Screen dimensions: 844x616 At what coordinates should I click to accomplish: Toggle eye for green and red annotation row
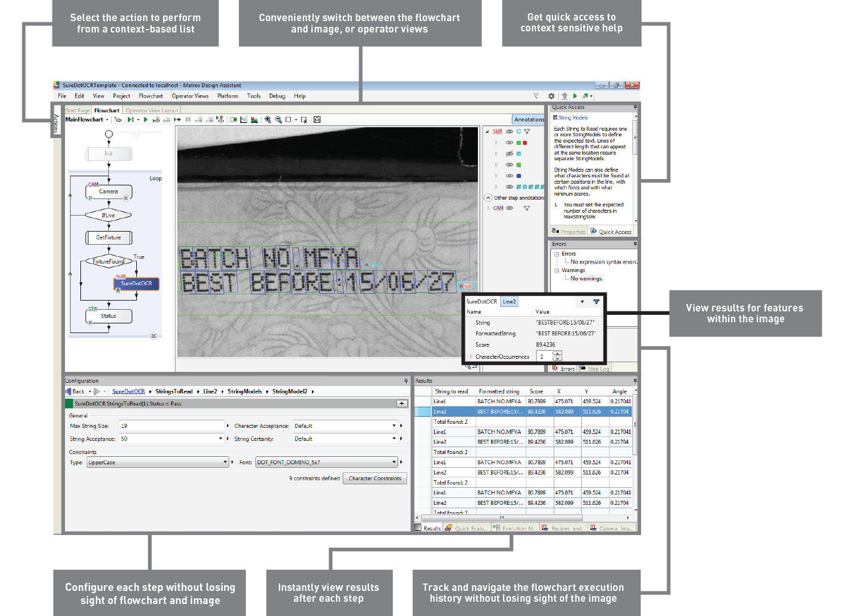pos(509,143)
